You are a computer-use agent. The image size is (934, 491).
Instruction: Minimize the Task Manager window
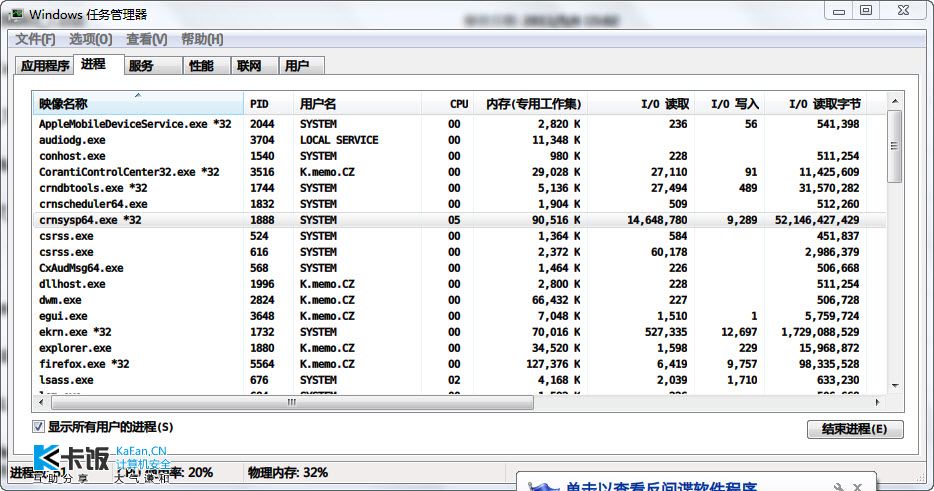click(x=839, y=10)
